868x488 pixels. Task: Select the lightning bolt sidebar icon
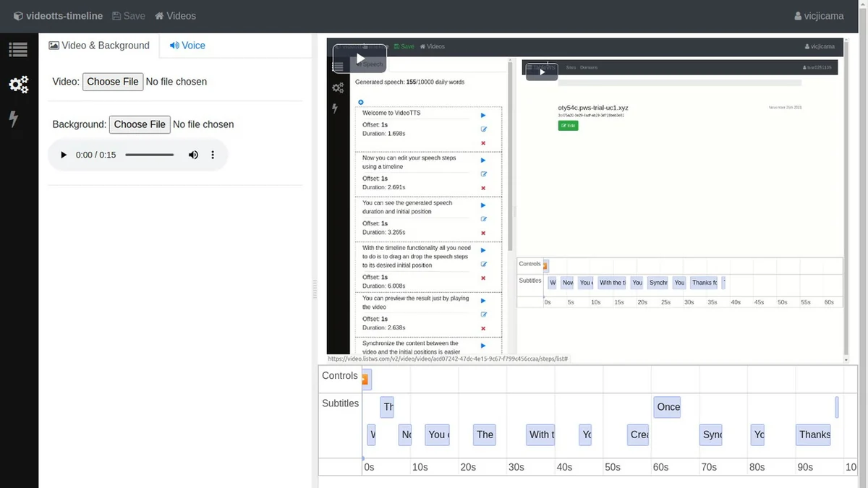coord(14,119)
